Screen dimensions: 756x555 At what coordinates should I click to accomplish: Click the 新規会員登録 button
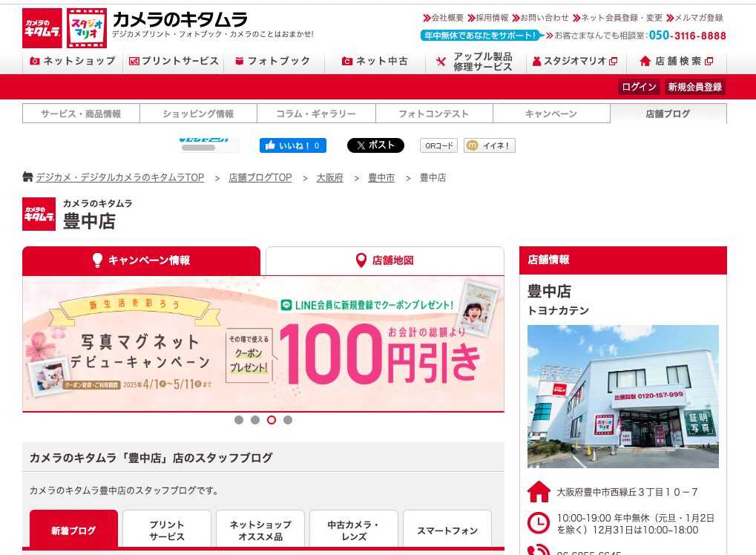694,87
